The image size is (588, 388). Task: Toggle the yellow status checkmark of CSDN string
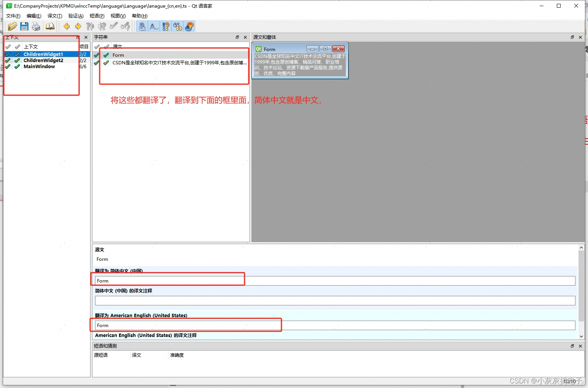(x=106, y=63)
